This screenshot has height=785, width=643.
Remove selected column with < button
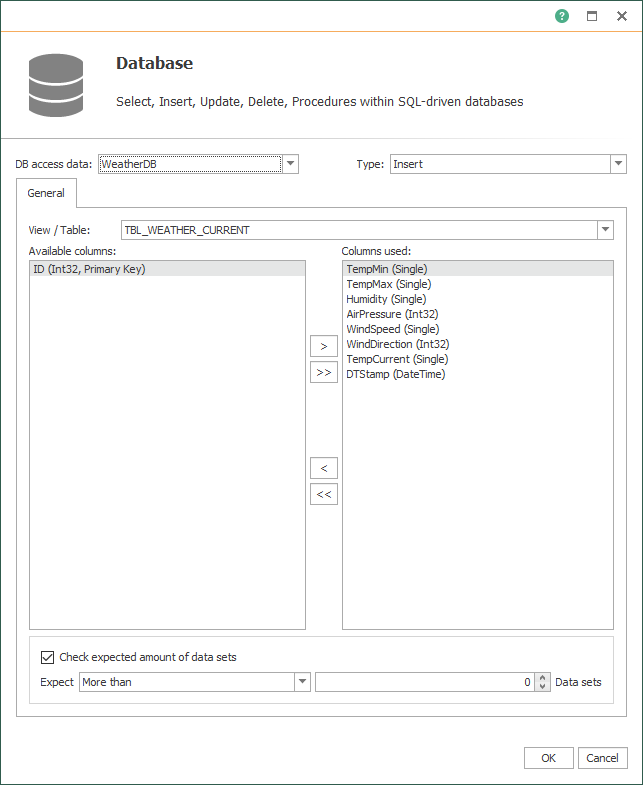(323, 468)
